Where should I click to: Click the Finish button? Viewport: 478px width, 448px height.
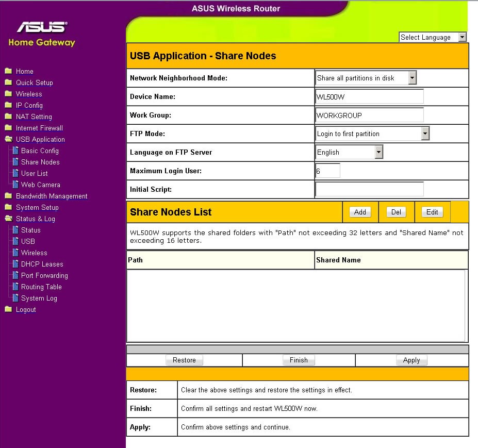299,360
